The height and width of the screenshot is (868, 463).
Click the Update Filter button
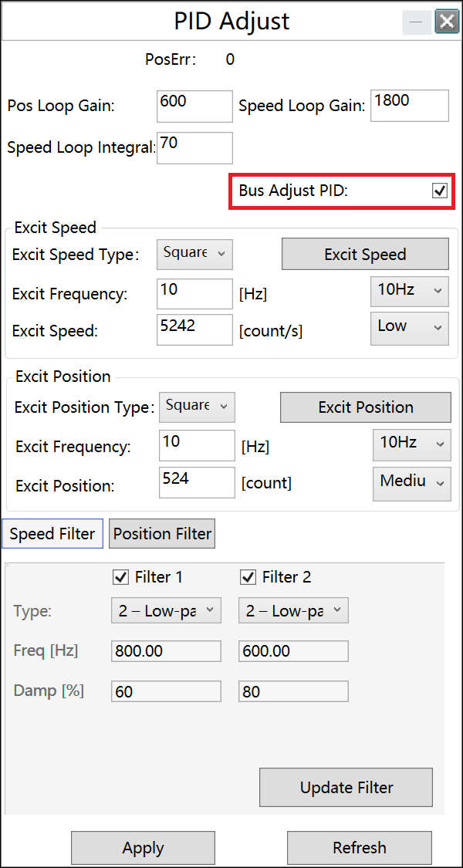pyautogui.click(x=346, y=788)
